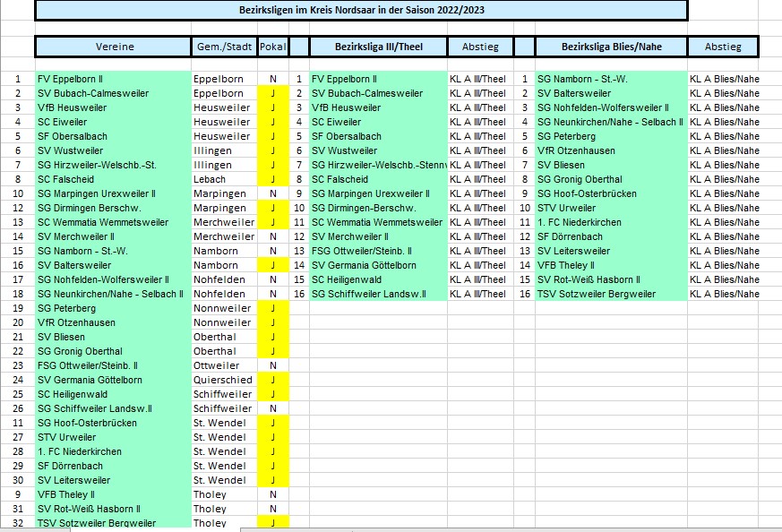Click the Pokal header cell

point(273,47)
